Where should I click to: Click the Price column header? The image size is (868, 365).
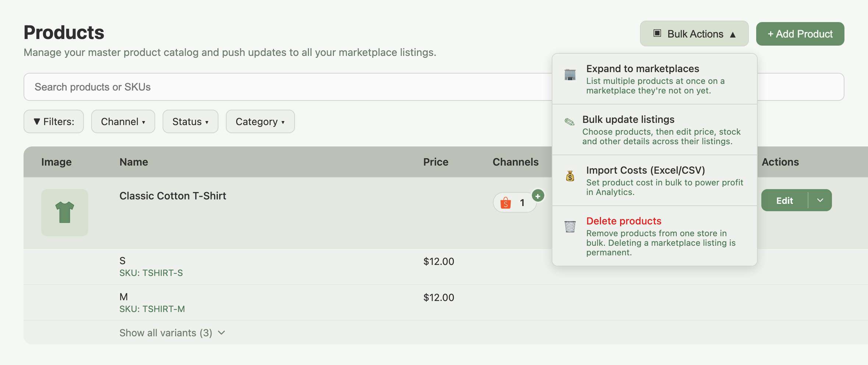pos(436,162)
